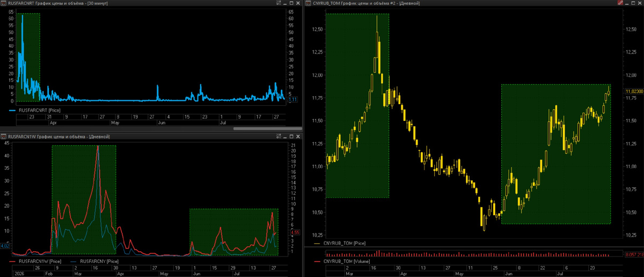Close the RUSFARCNRT chart window
Viewport: 644px width, 277px height.
tap(298, 3)
